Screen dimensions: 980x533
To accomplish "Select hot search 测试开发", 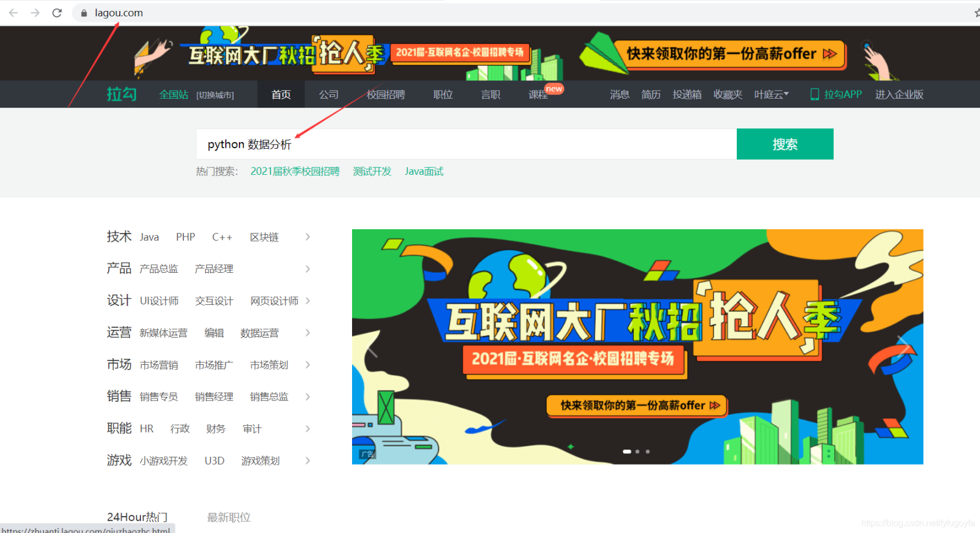I will click(372, 171).
